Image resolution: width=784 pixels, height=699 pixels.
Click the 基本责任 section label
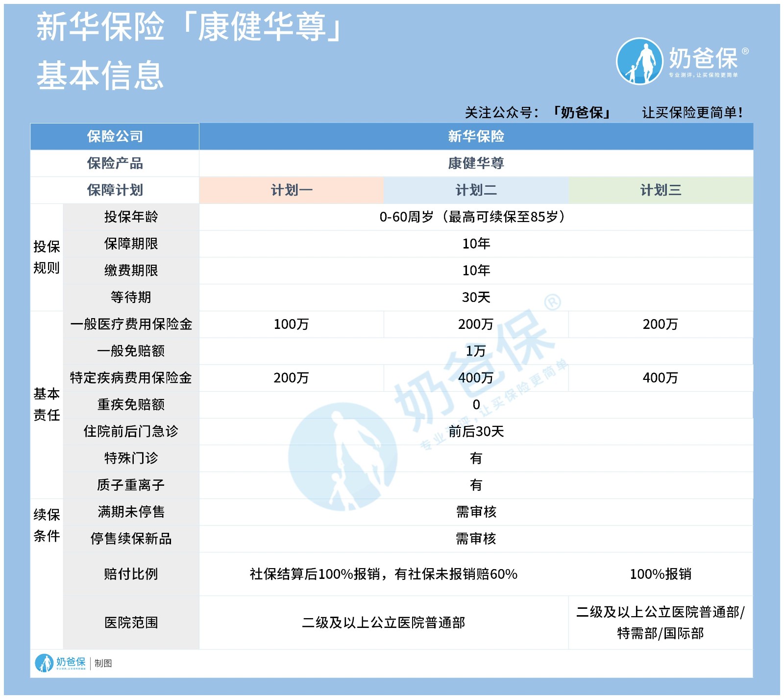pos(47,404)
